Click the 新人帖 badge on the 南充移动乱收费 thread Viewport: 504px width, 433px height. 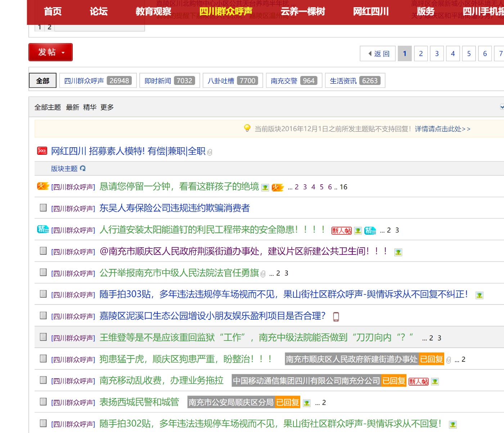pyautogui.click(x=419, y=382)
